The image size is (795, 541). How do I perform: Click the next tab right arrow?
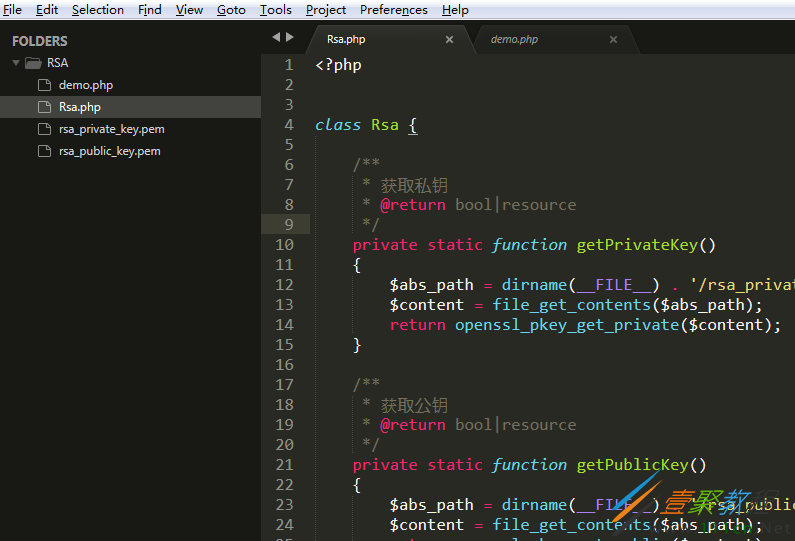point(290,37)
